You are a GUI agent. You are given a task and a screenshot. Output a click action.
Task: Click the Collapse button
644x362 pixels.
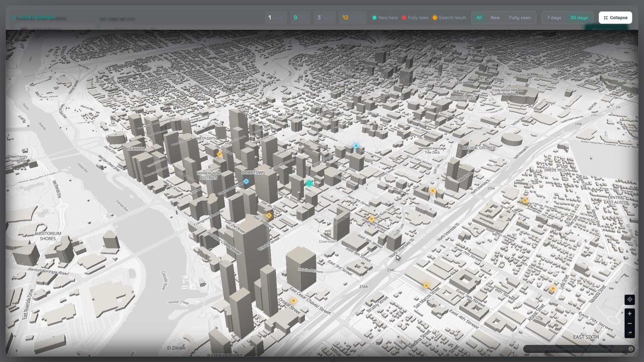pyautogui.click(x=615, y=18)
